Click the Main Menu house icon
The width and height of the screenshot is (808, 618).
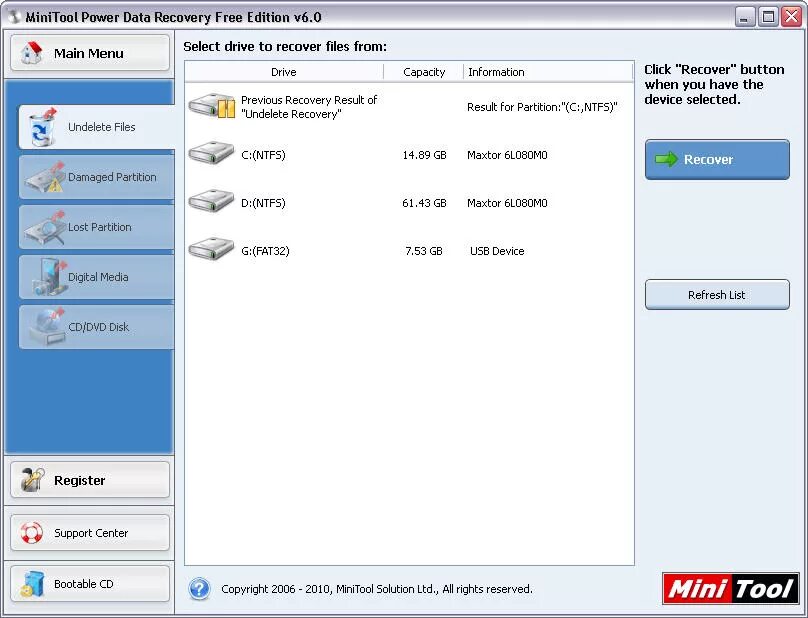(x=32, y=53)
